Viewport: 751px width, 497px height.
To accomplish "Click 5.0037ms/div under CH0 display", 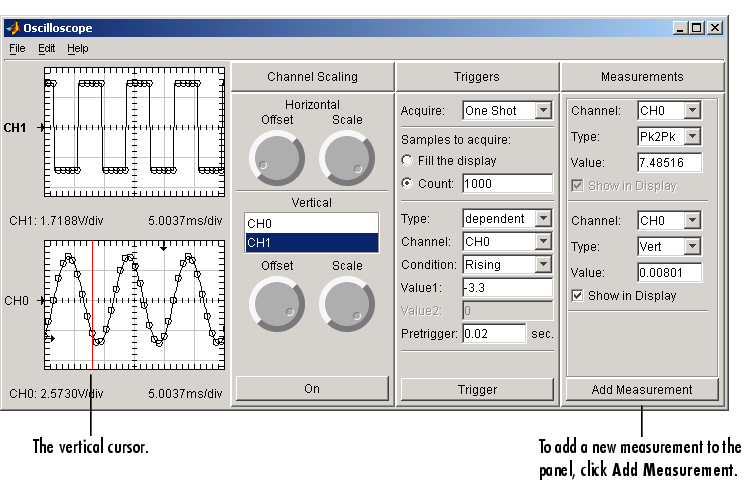I will tap(185, 394).
